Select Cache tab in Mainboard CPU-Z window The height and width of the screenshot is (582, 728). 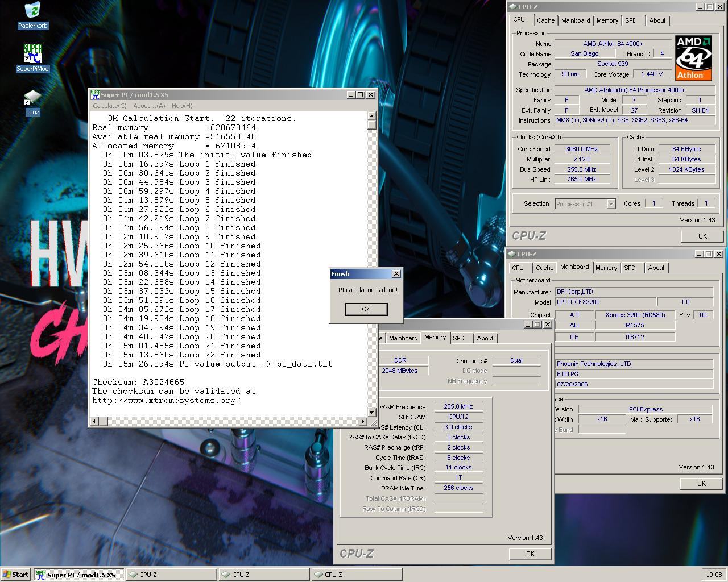[544, 268]
